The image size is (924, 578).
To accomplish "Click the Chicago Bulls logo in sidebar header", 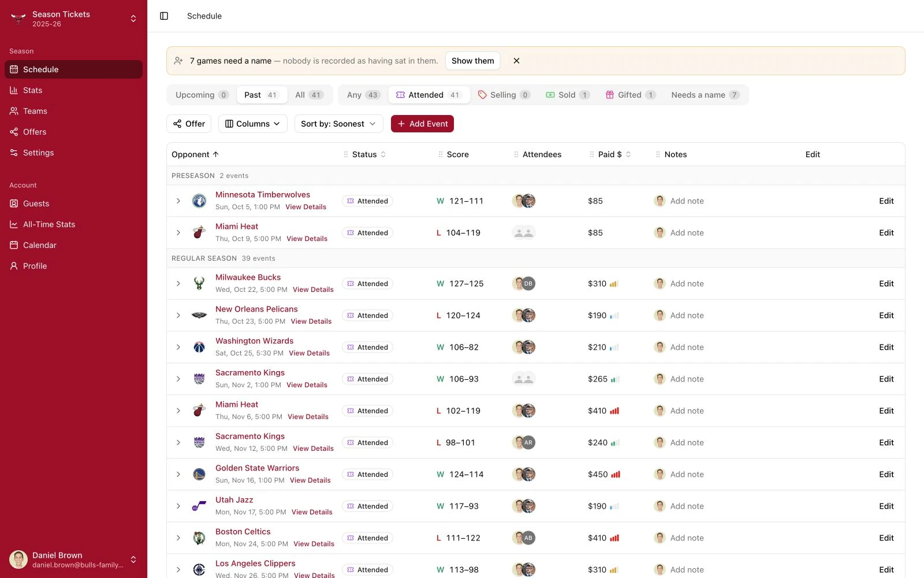I will 18,18.
